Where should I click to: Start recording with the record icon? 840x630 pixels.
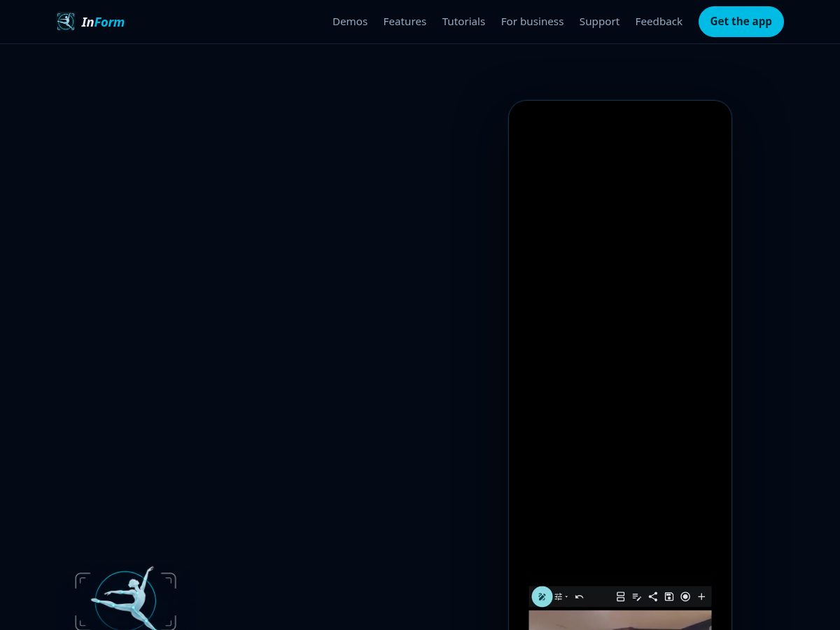pos(685,596)
